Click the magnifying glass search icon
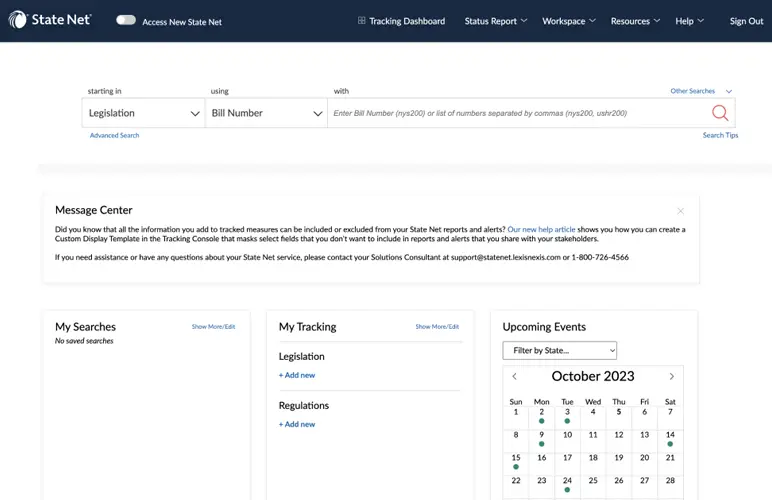The width and height of the screenshot is (772, 500). click(719, 113)
